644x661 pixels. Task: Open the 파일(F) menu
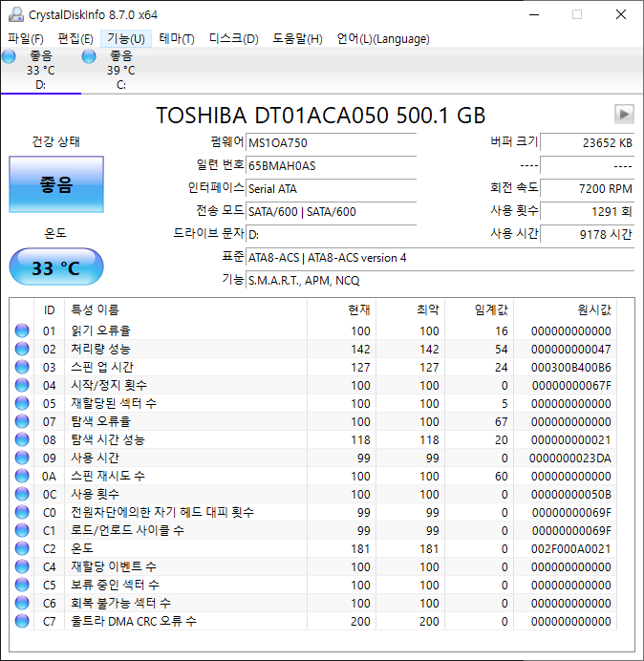[25, 39]
